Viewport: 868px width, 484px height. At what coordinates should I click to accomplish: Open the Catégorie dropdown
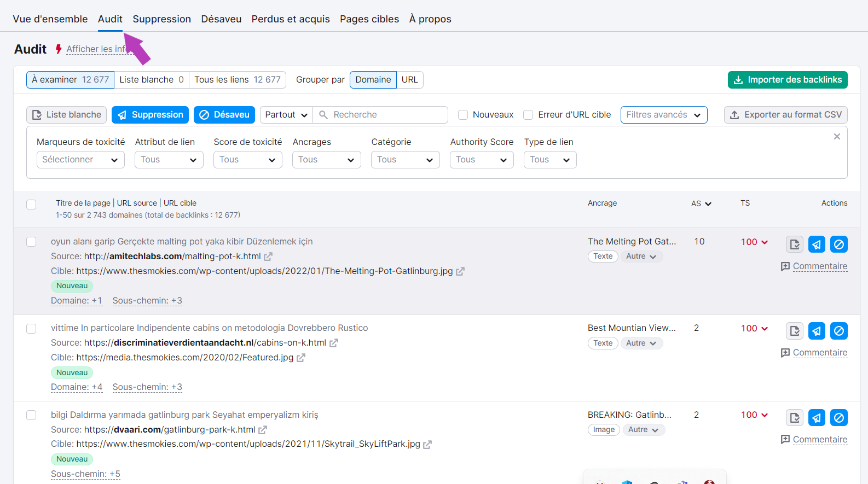(x=406, y=160)
